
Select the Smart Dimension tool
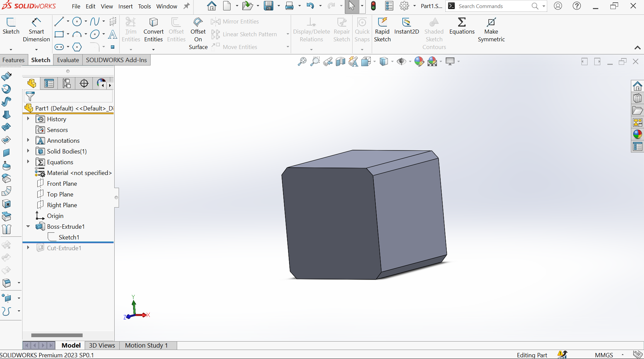[36, 30]
